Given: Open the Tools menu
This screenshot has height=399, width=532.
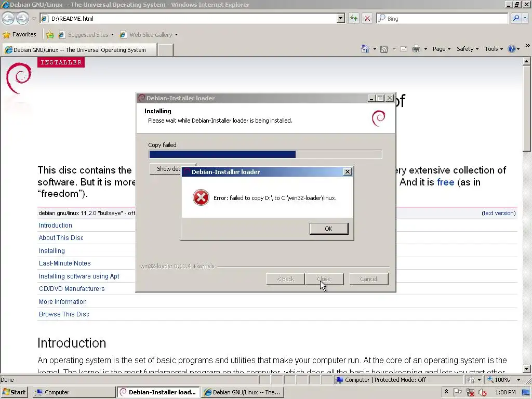Looking at the screenshot, I should [494, 49].
